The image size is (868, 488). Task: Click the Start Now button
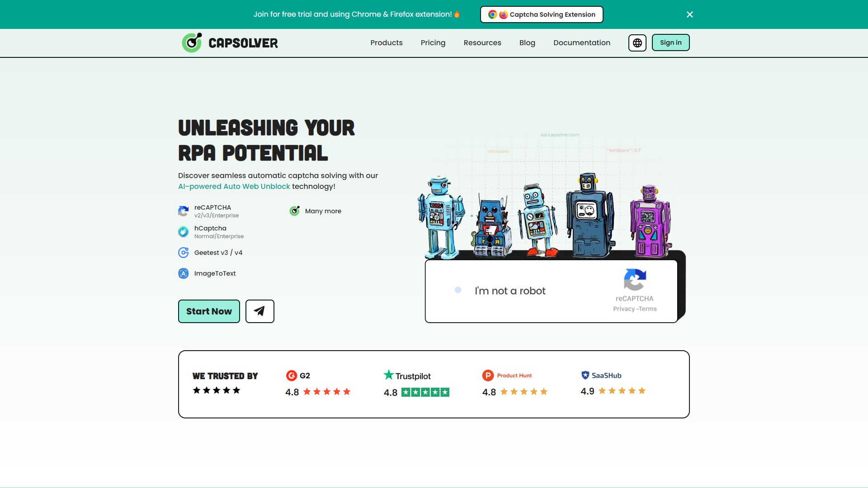point(209,310)
